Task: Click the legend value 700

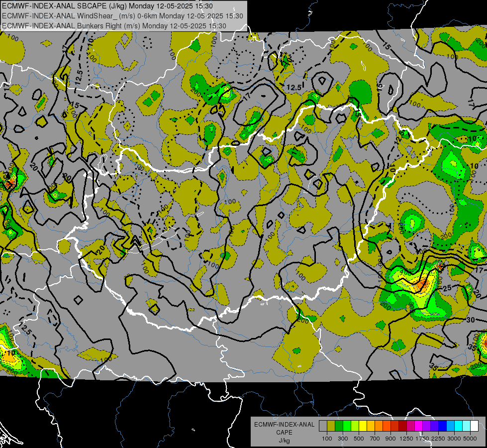Action: pos(375,439)
